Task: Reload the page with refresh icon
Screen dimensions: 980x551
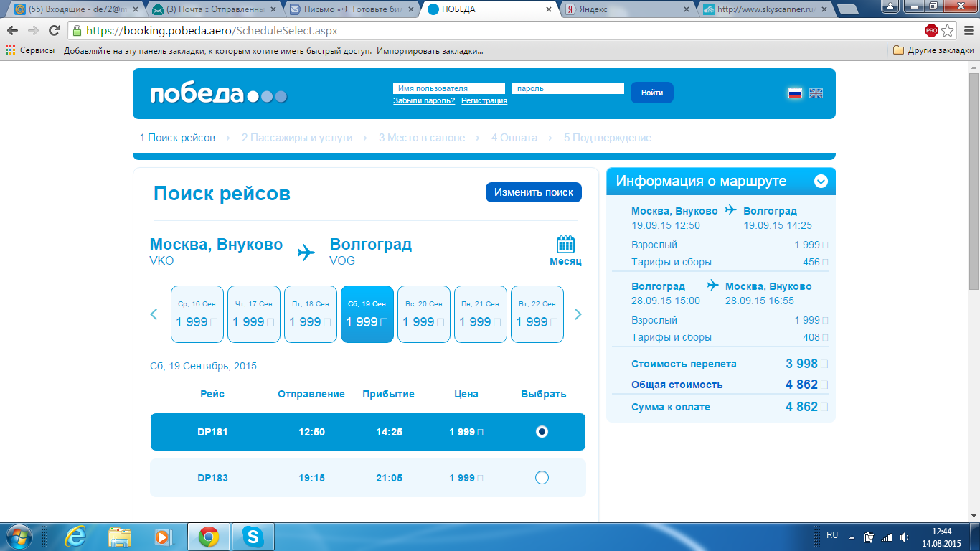Action: tap(54, 31)
